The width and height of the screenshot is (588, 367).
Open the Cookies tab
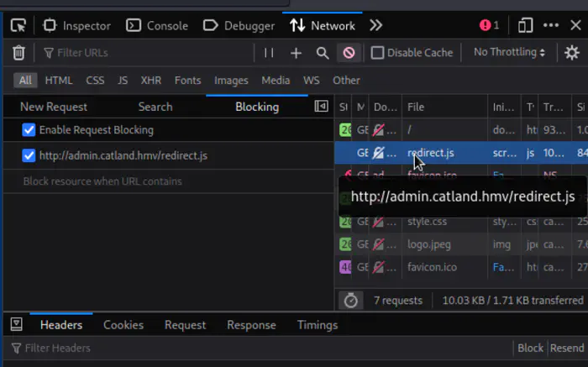point(123,325)
